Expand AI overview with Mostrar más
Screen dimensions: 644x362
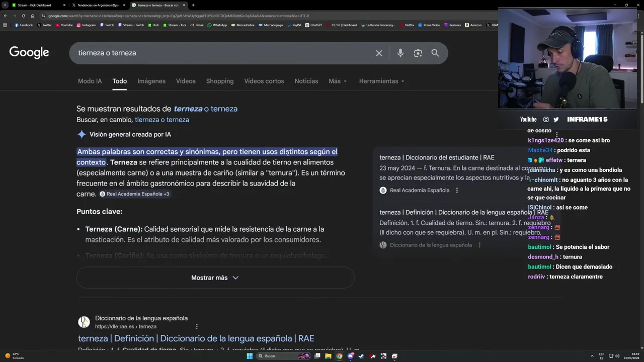pyautogui.click(x=215, y=278)
